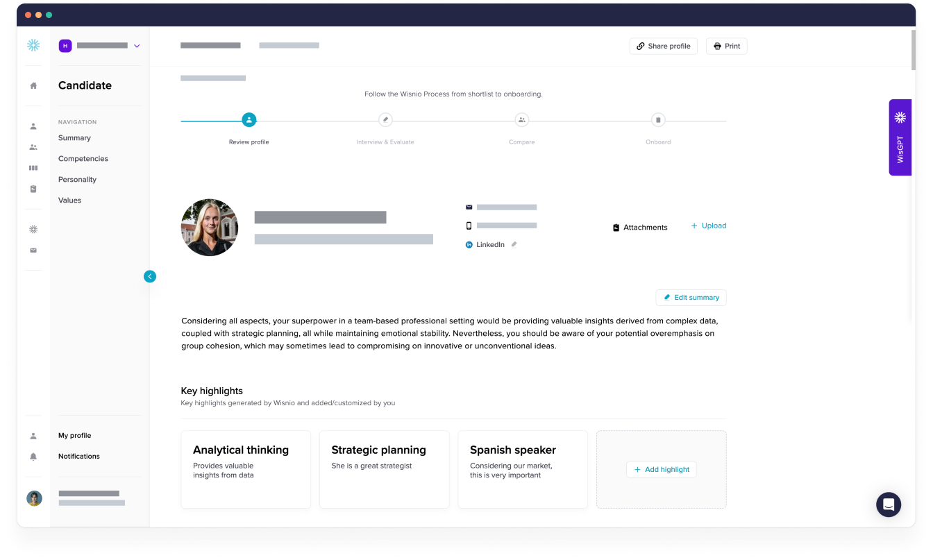Expand the WisGPT panel on the right edge
Viewport: 933px width, 560px height.
[900, 137]
